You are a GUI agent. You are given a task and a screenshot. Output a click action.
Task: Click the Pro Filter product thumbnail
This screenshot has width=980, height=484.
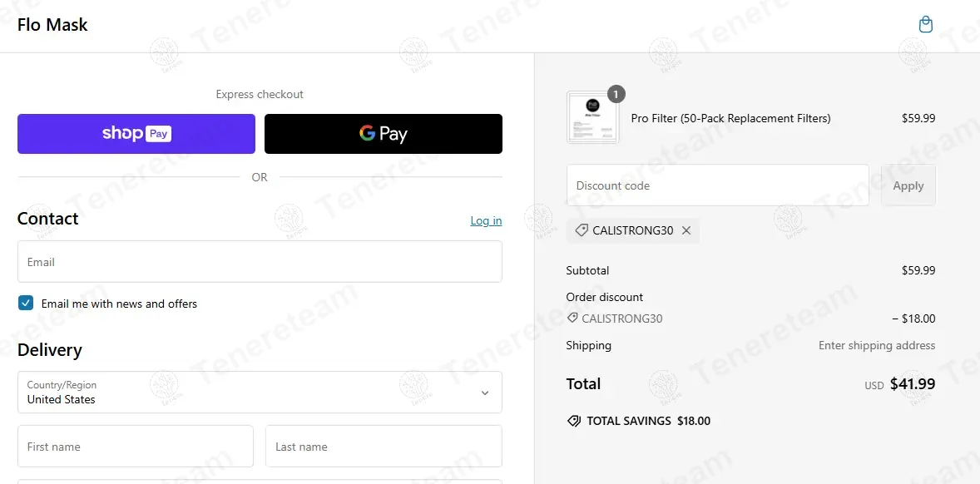[592, 119]
